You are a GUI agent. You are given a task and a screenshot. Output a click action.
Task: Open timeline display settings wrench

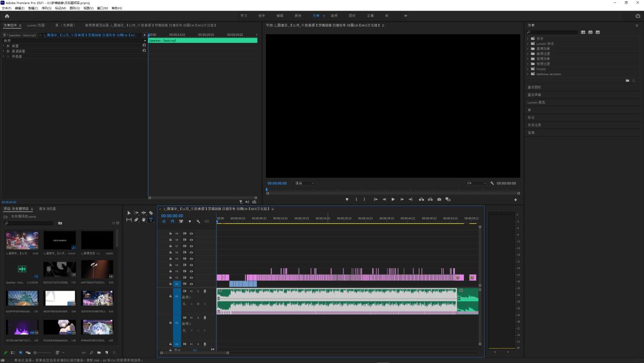point(198,222)
